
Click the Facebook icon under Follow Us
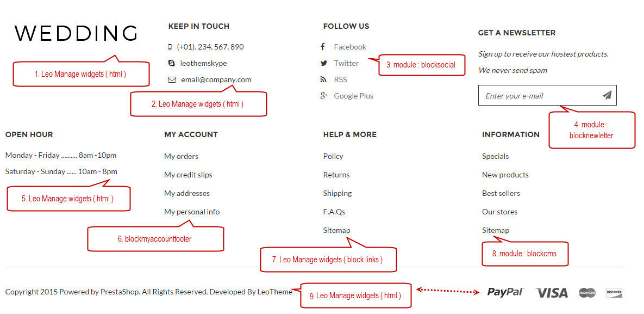[323, 46]
